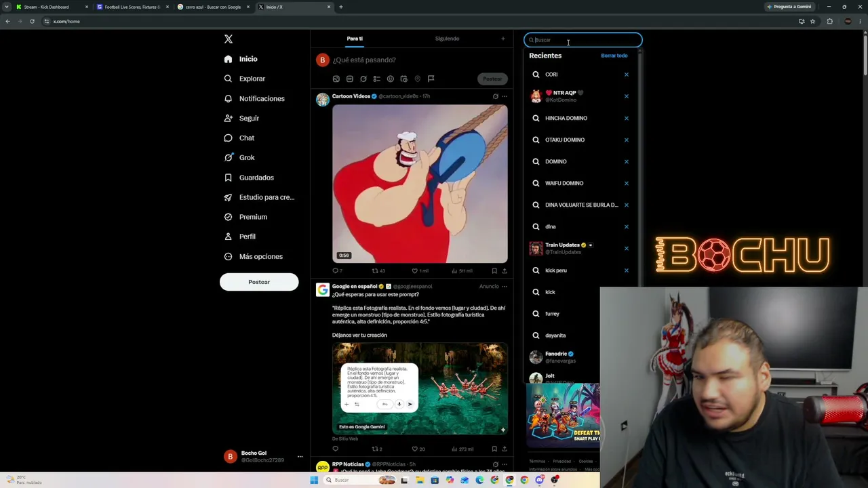Click the flag icon in composer
Image resolution: width=868 pixels, height=488 pixels.
[x=431, y=79]
